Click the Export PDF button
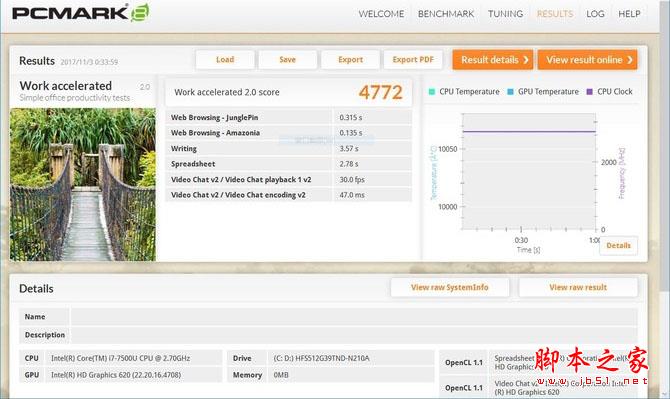 click(413, 59)
